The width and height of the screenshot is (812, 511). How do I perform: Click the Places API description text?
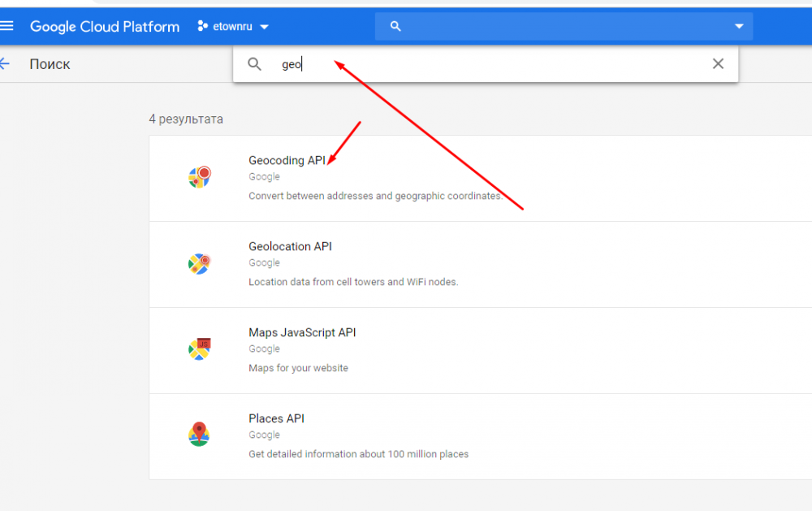coord(358,454)
